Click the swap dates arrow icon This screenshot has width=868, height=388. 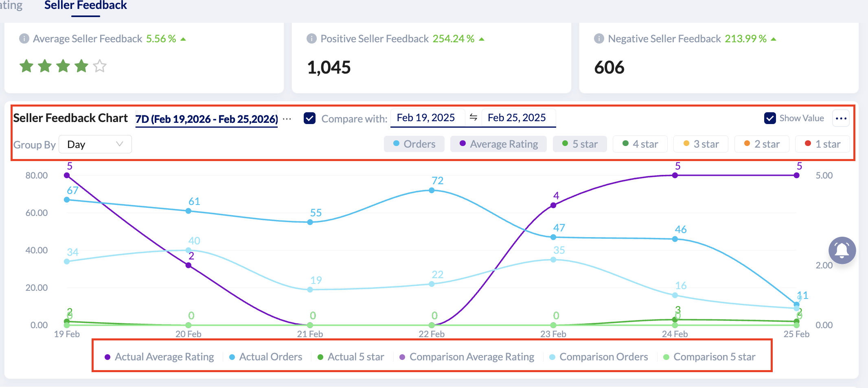(473, 118)
